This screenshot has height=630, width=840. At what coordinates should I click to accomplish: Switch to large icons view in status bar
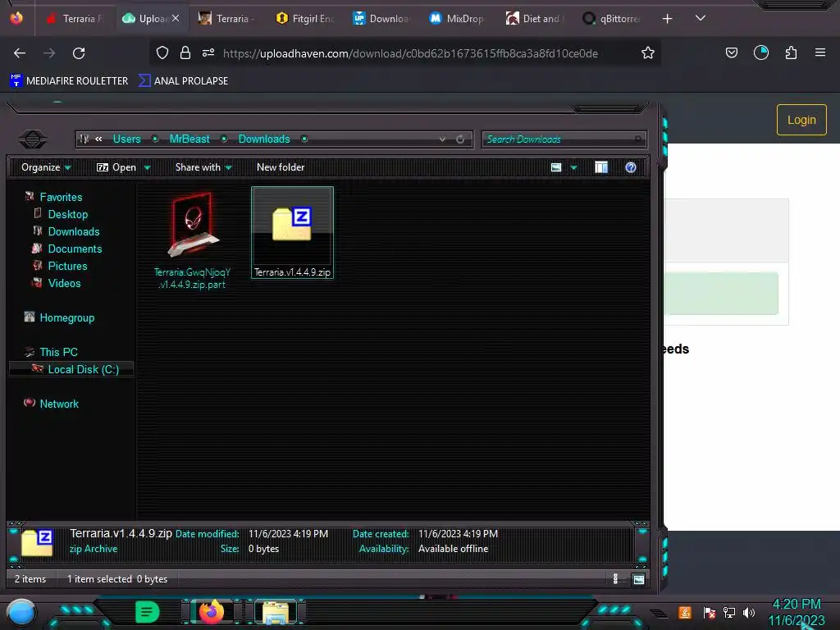coord(638,579)
